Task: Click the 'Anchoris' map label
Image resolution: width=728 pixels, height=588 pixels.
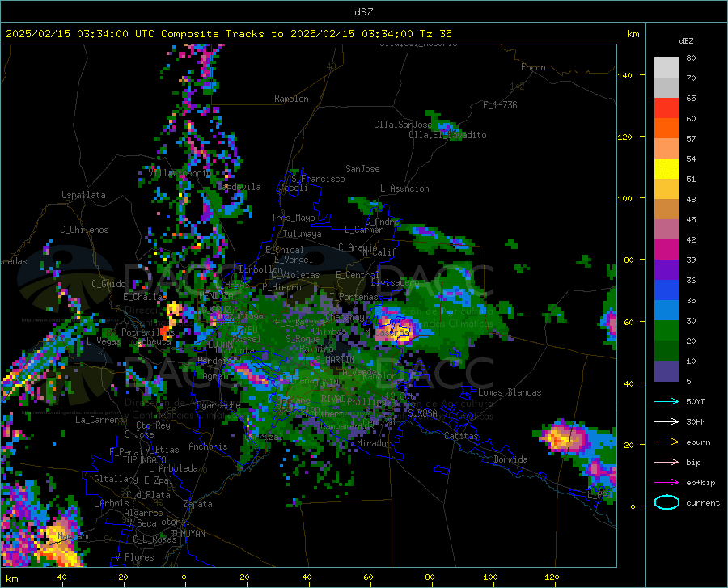Action: pyautogui.click(x=208, y=446)
